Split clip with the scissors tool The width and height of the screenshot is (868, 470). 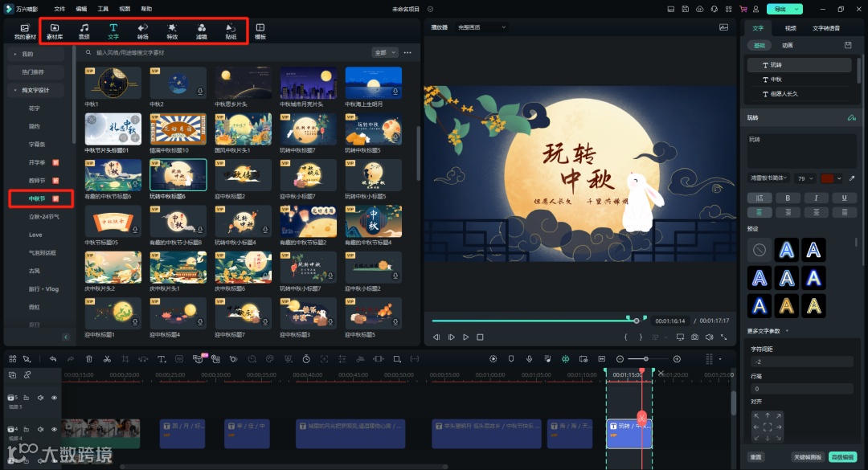[107, 359]
